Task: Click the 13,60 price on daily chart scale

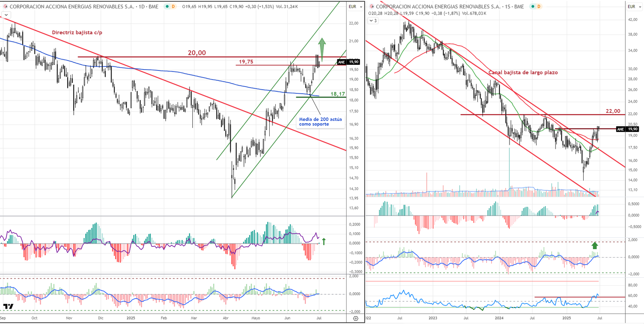Action: coord(353,208)
